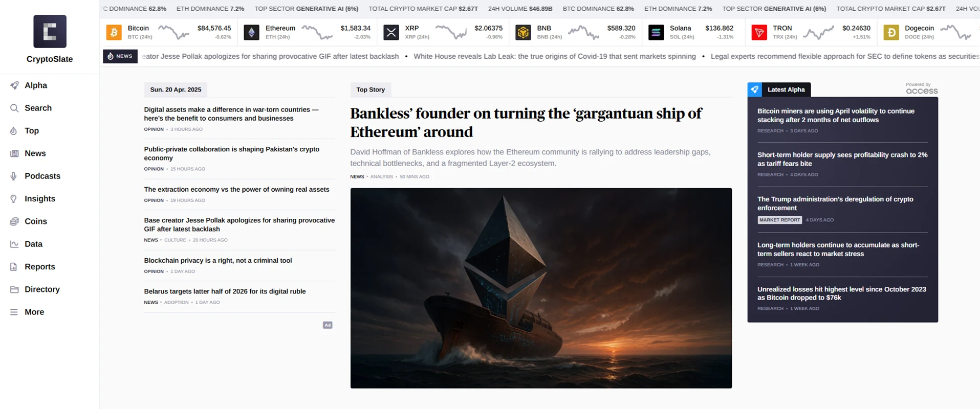Click the Solana price $136.862
980x409 pixels.
tap(719, 28)
